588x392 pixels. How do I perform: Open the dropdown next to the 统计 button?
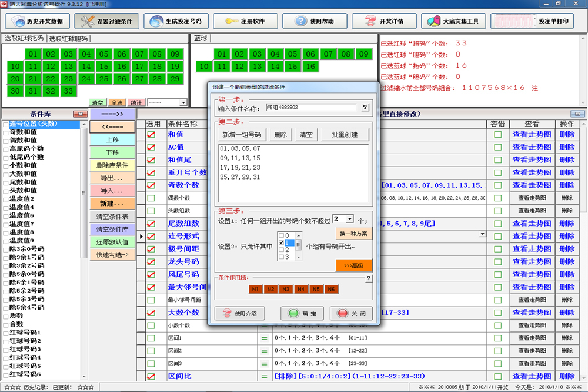[183, 102]
